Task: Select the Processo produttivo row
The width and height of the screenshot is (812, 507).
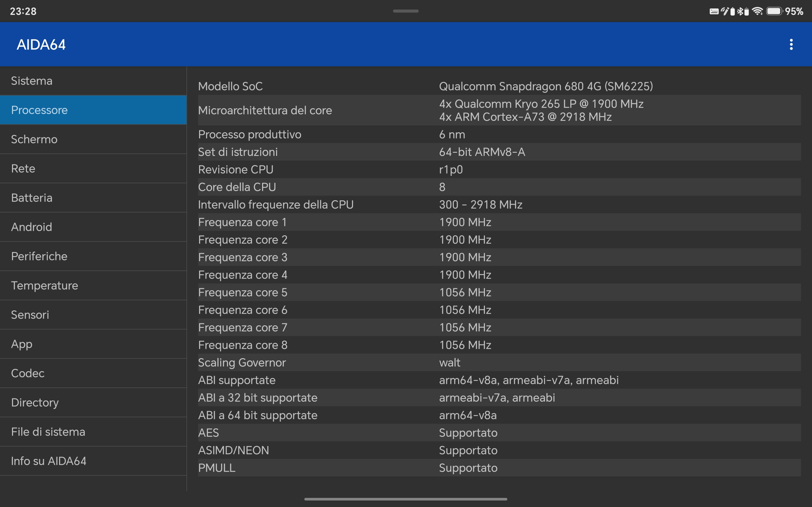Action: 499,135
